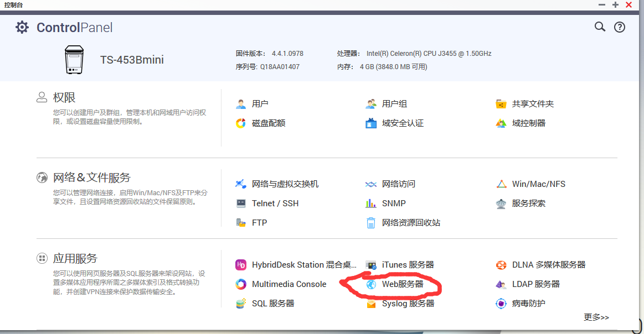Open the Web服务器 globe icon

pyautogui.click(x=371, y=284)
